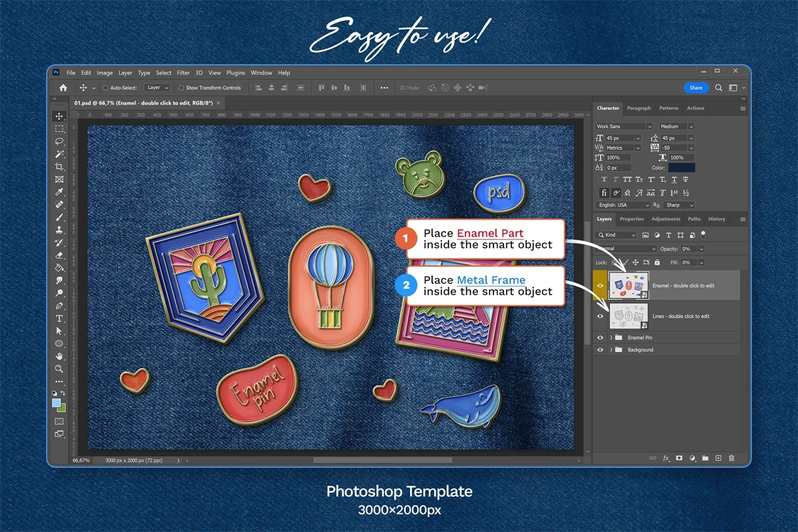The width and height of the screenshot is (798, 532).
Task: Switch to the Adjustments tab
Action: [666, 219]
